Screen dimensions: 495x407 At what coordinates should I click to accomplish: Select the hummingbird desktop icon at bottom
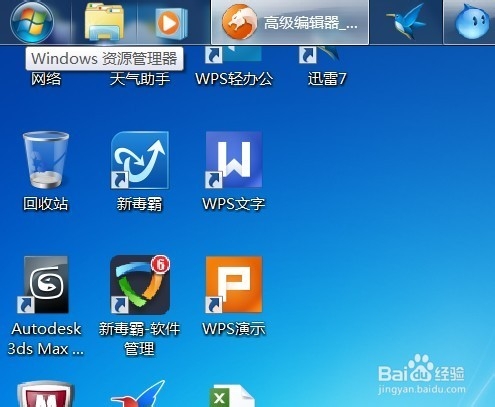click(x=139, y=394)
